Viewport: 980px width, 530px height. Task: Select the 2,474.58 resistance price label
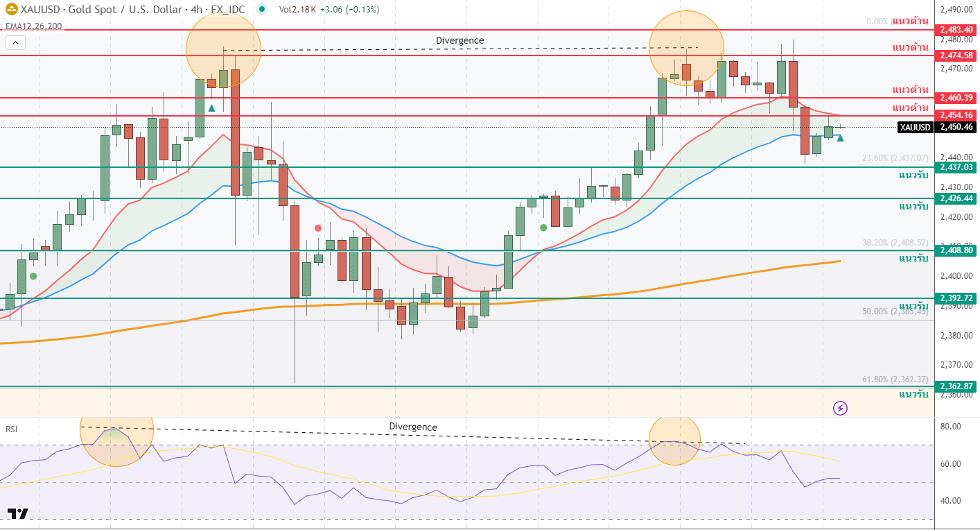coord(956,55)
